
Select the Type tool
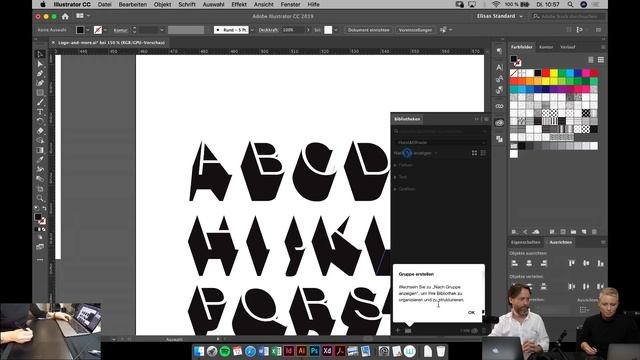[40, 112]
